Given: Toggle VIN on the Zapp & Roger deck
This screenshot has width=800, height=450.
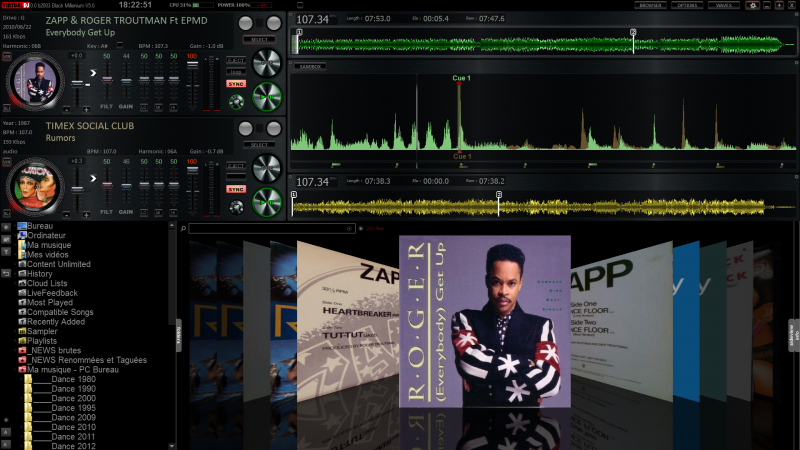Looking at the screenshot, I should coord(7,57).
